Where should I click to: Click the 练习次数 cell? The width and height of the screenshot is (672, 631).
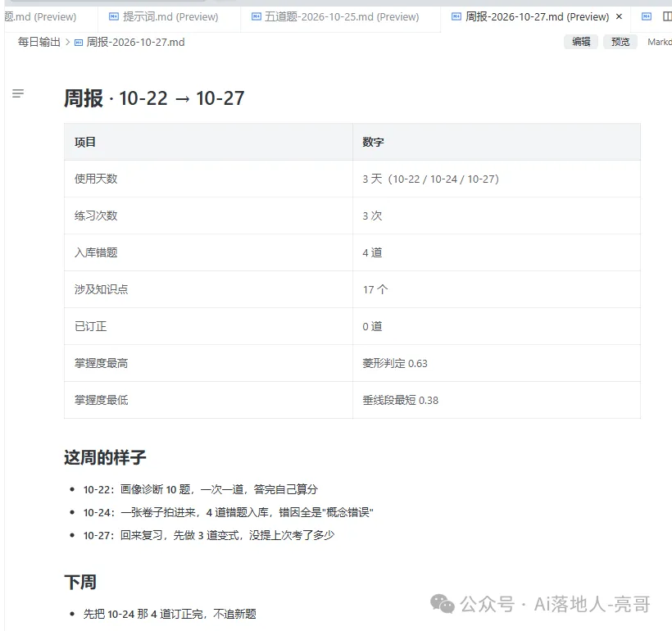tap(208, 216)
